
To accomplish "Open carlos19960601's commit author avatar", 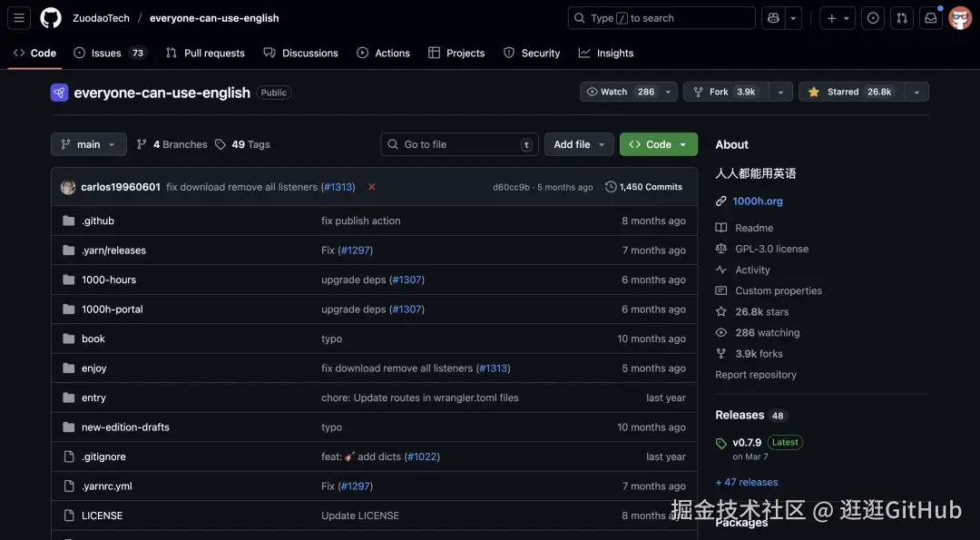I will [x=68, y=187].
